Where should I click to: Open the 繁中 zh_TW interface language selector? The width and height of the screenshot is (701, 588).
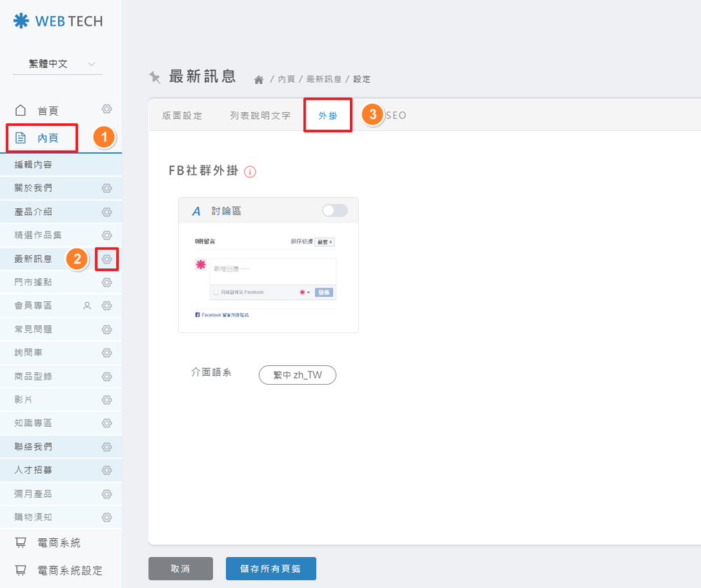[x=297, y=375]
